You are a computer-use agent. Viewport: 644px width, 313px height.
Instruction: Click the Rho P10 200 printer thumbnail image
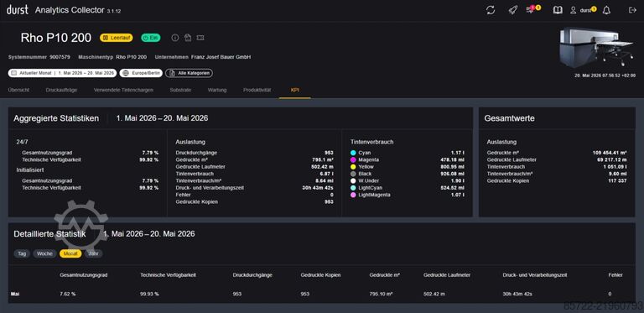[x=596, y=47]
